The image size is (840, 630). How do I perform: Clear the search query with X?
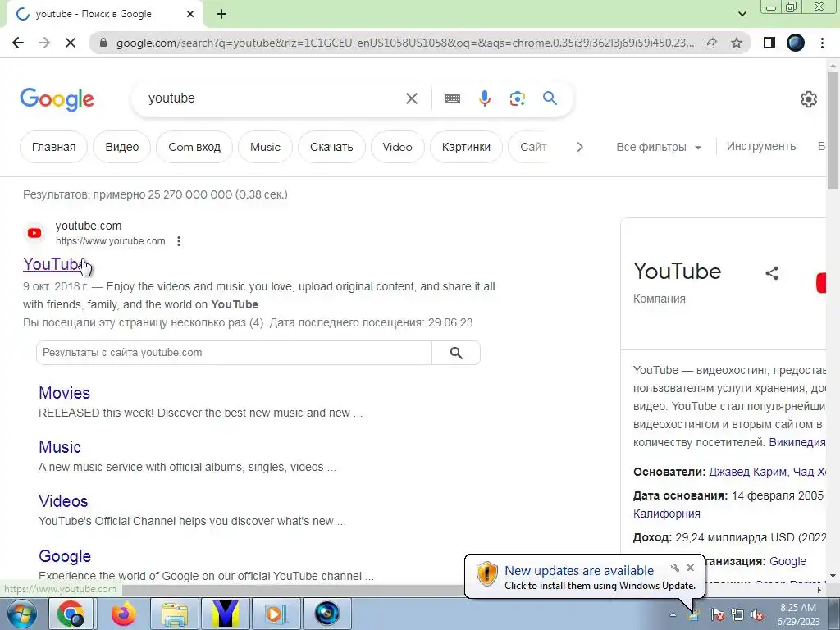(412, 98)
